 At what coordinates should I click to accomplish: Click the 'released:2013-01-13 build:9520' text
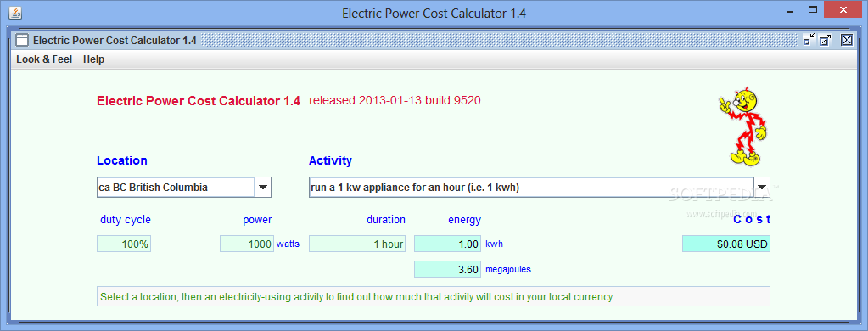tap(395, 101)
